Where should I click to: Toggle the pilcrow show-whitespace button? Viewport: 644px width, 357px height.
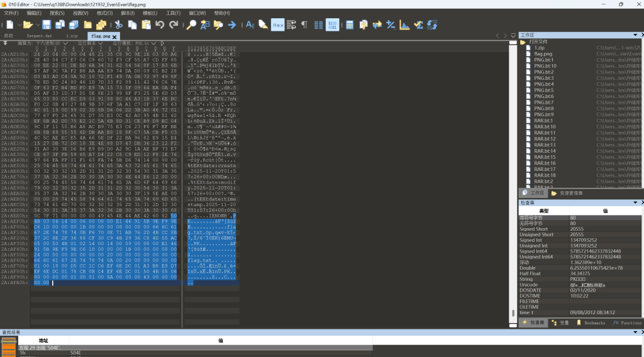click(304, 25)
